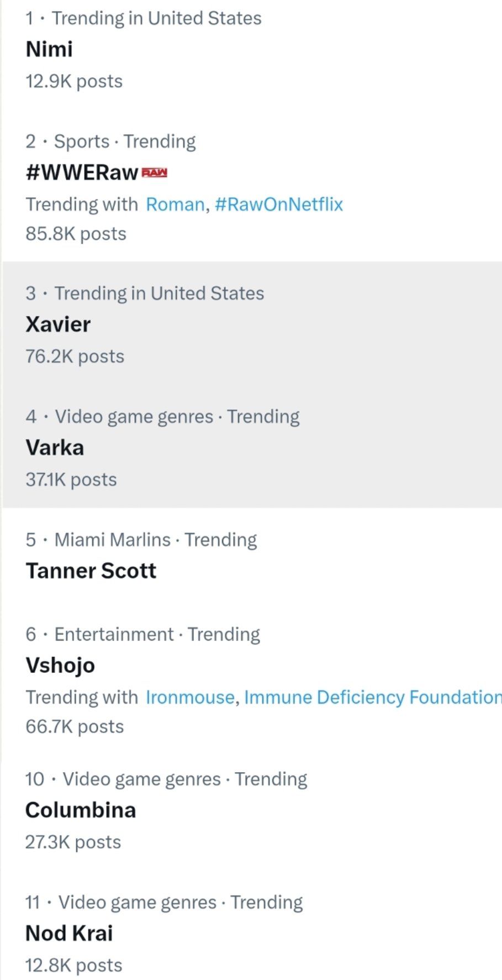Screen dimensions: 502x980
Task: Click the 66.7K posts count under Vshojo
Action: pos(75,726)
